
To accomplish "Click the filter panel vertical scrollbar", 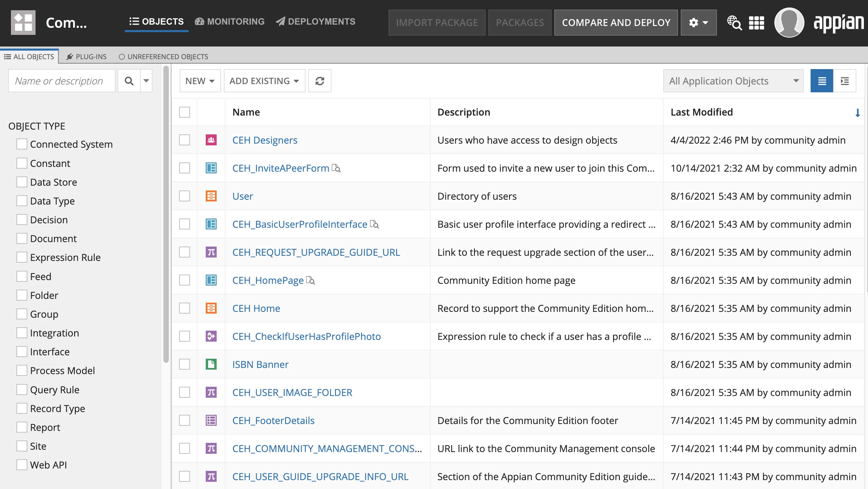I will point(166,214).
